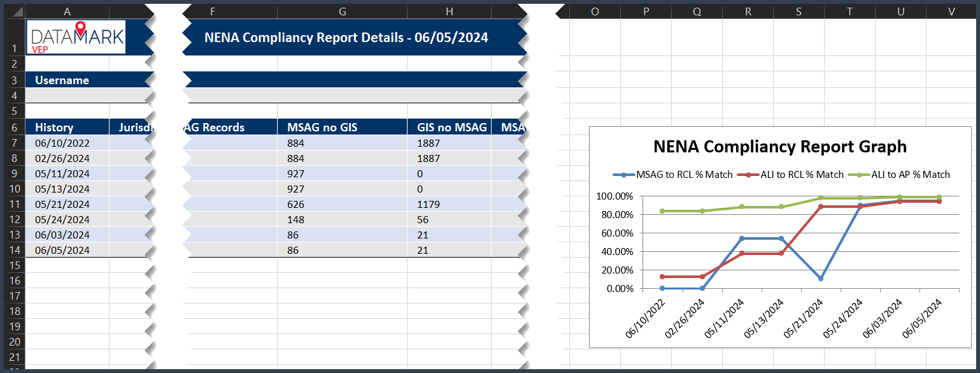Select MSAG no GIS value 148
The width and height of the screenshot is (980, 373).
tap(342, 219)
